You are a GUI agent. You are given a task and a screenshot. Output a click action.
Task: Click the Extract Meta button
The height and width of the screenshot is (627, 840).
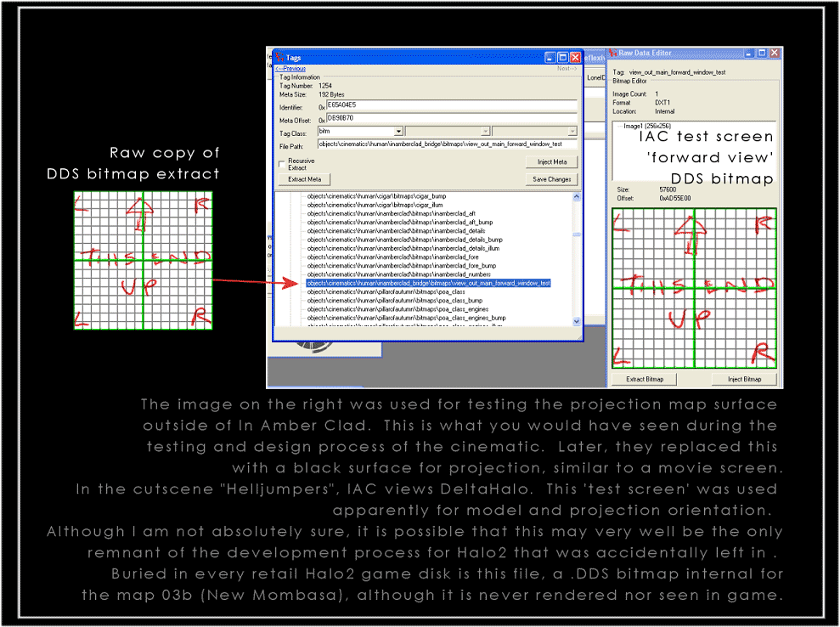(x=304, y=179)
